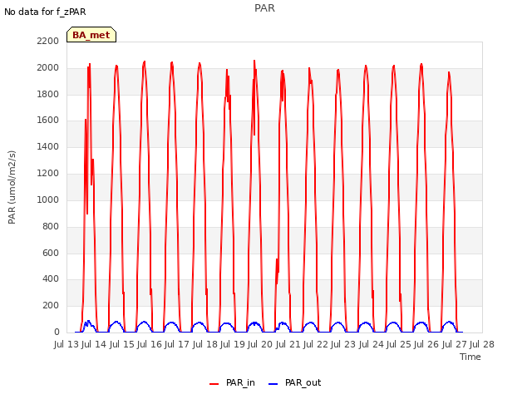Image resolution: width=532 pixels, height=399 pixels.
Task: Click the Jul 27 x-axis label
Action: [455, 344]
